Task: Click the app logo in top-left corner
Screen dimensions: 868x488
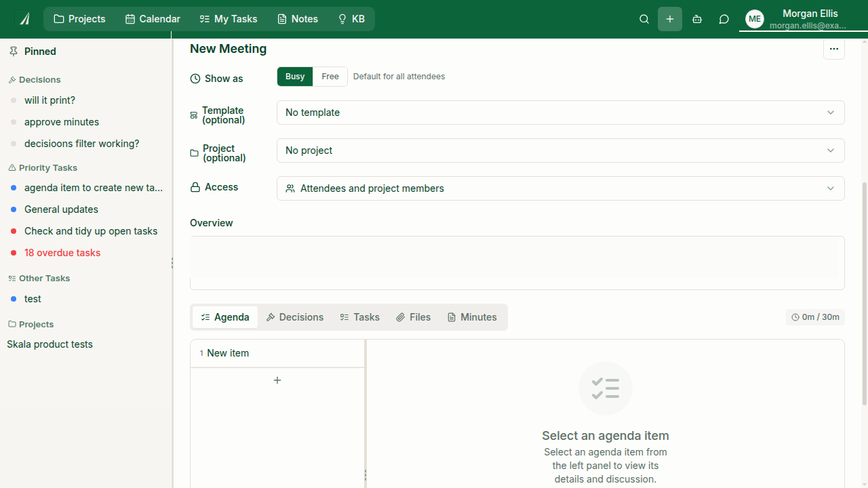Action: [24, 19]
